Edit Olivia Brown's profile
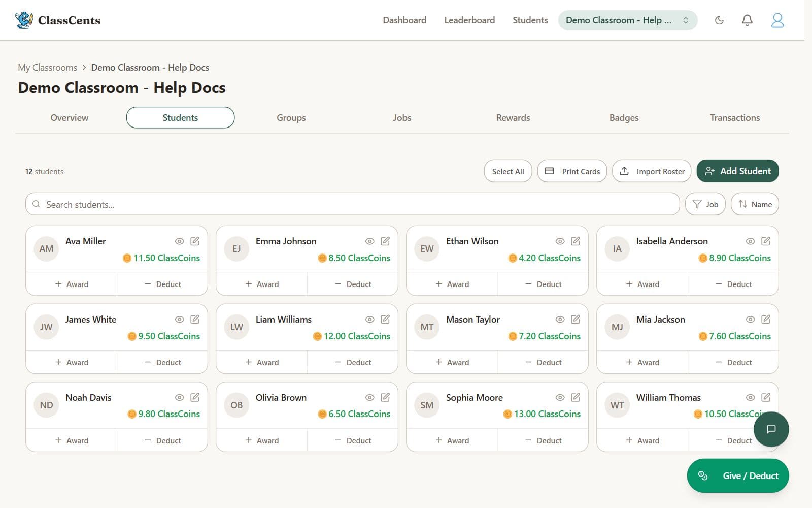Viewport: 812px width, 508px height. coord(385,398)
